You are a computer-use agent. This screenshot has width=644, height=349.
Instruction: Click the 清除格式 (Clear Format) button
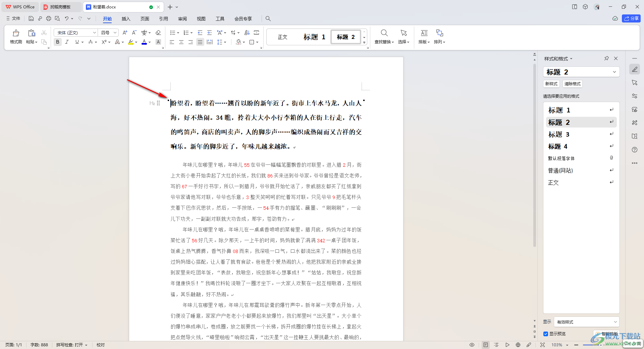(x=572, y=84)
